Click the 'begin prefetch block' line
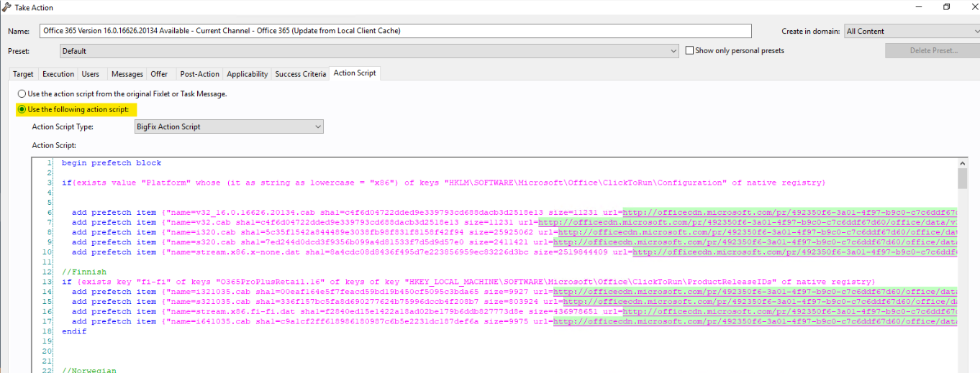The image size is (980, 373). (x=112, y=163)
